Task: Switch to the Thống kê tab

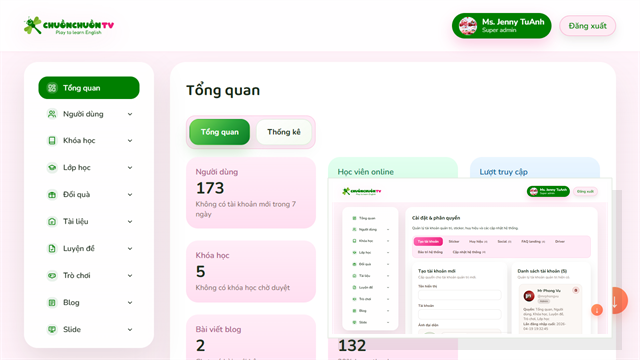Action: [x=284, y=132]
